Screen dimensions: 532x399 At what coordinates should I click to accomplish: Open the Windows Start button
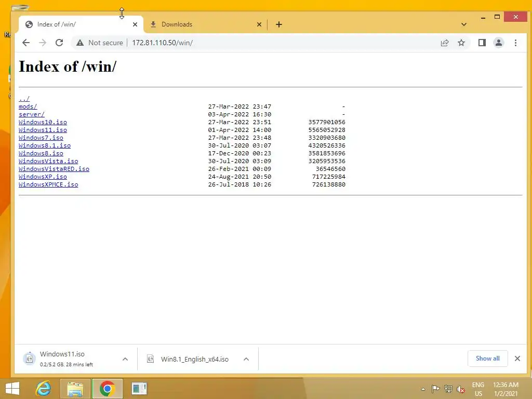coord(12,389)
